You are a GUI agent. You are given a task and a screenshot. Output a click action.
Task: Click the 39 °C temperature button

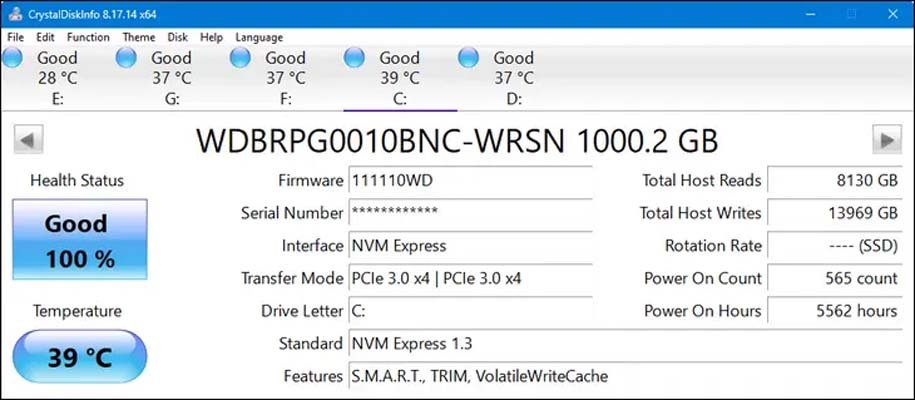pyautogui.click(x=80, y=356)
